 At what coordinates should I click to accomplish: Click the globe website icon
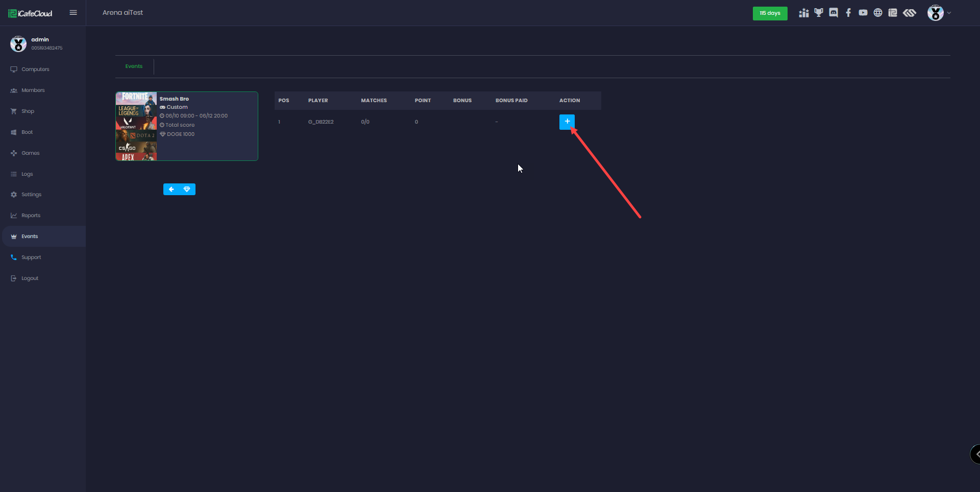pos(878,13)
